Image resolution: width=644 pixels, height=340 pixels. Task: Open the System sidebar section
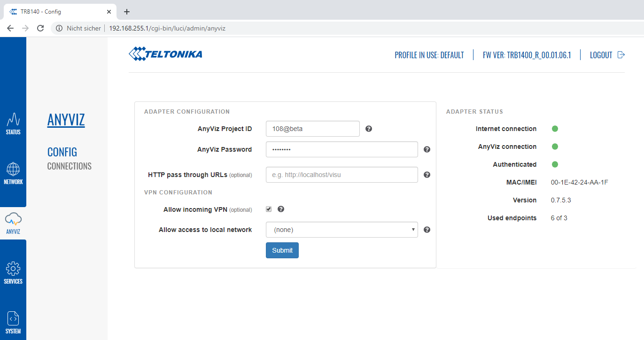point(13,323)
